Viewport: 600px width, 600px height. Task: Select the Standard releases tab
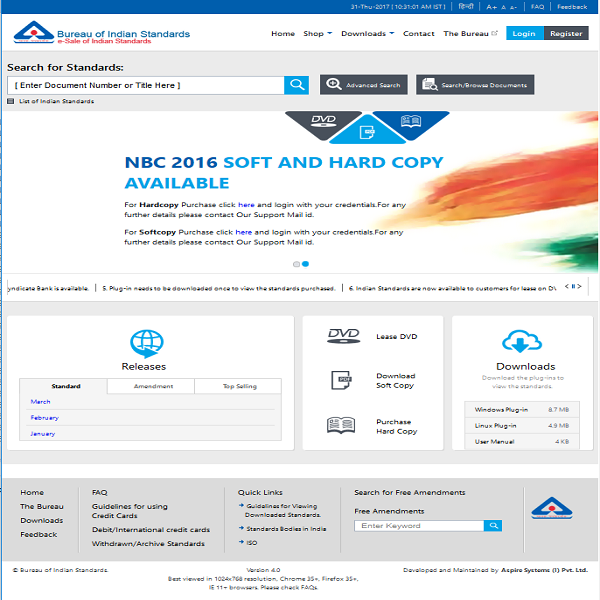[64, 386]
